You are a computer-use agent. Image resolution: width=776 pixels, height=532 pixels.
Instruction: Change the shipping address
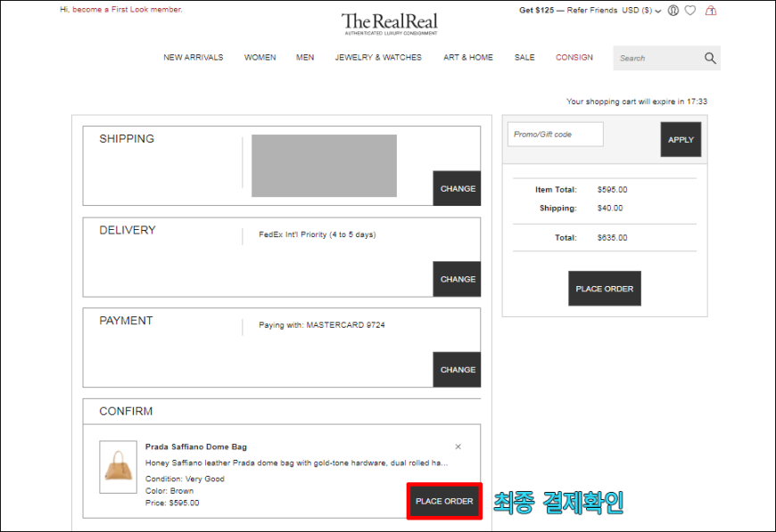coord(457,188)
